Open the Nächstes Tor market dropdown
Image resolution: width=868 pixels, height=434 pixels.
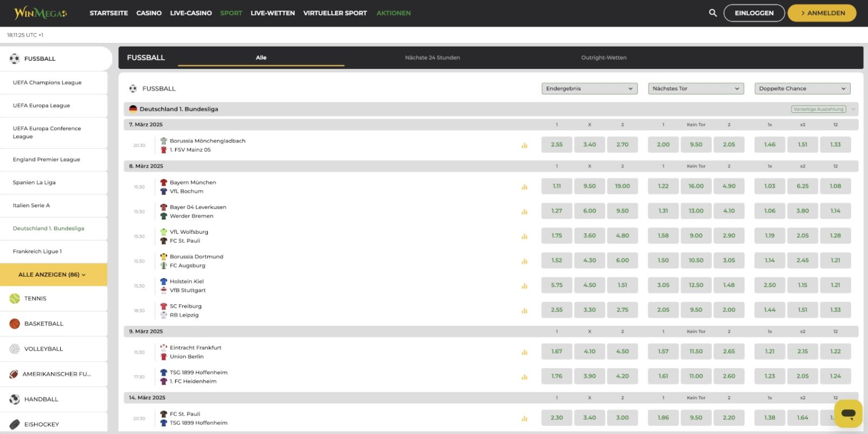point(696,88)
